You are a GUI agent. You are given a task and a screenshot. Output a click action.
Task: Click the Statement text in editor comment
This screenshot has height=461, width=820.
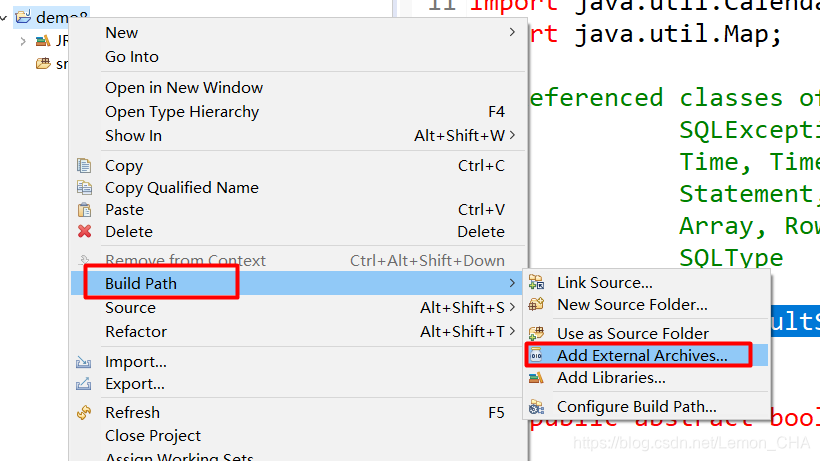(x=746, y=194)
